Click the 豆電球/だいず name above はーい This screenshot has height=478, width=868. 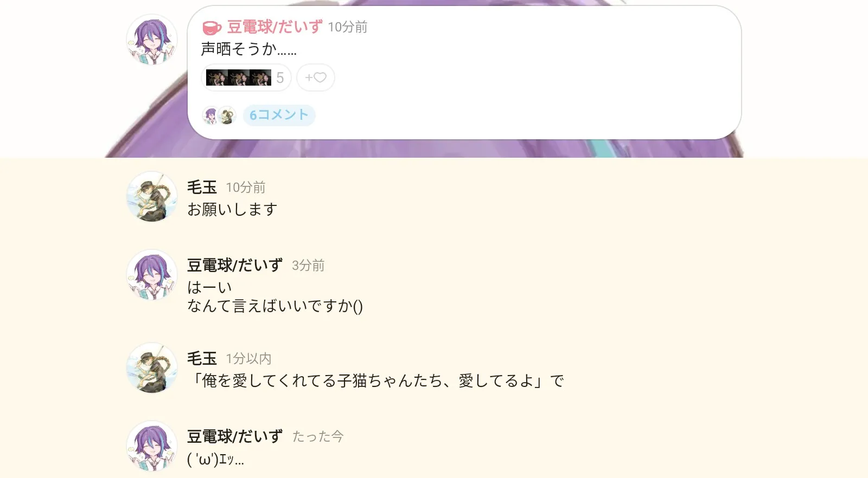(235, 265)
